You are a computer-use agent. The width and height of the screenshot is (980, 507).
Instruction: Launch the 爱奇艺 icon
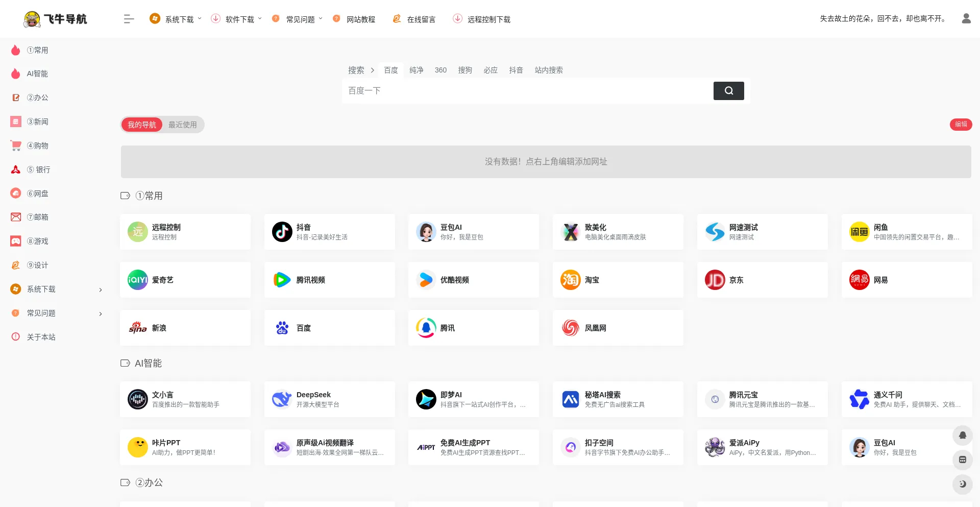(137, 280)
